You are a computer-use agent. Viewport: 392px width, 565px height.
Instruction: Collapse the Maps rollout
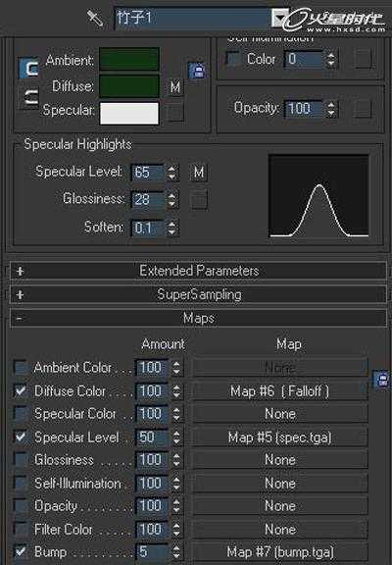tap(198, 318)
